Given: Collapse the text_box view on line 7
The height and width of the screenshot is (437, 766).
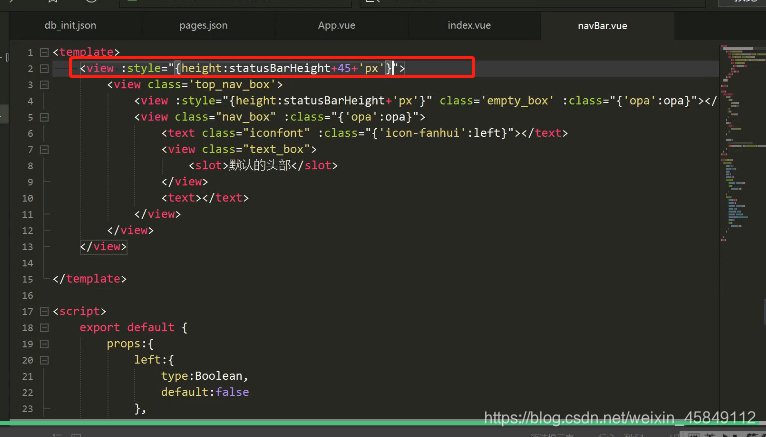Looking at the screenshot, I should coord(44,149).
